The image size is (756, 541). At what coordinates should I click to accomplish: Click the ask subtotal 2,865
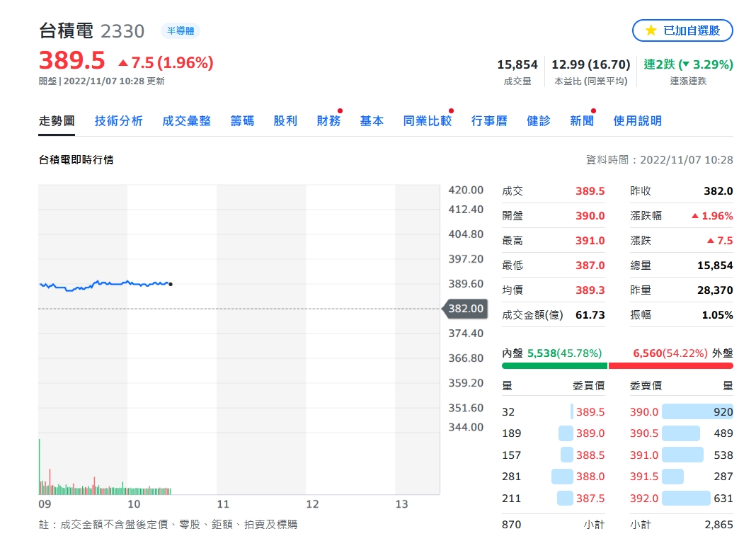click(x=719, y=525)
